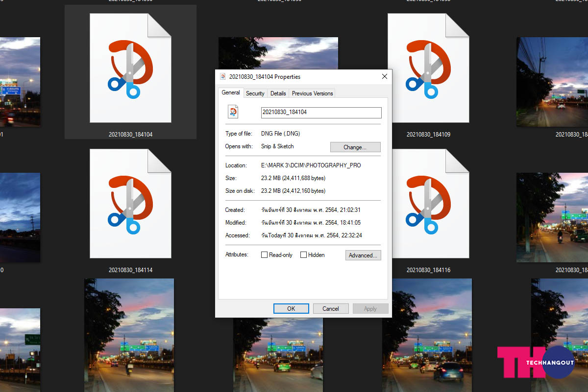Image resolution: width=588 pixels, height=392 pixels.
Task: Open the Advanced... attributes button
Action: pos(363,255)
